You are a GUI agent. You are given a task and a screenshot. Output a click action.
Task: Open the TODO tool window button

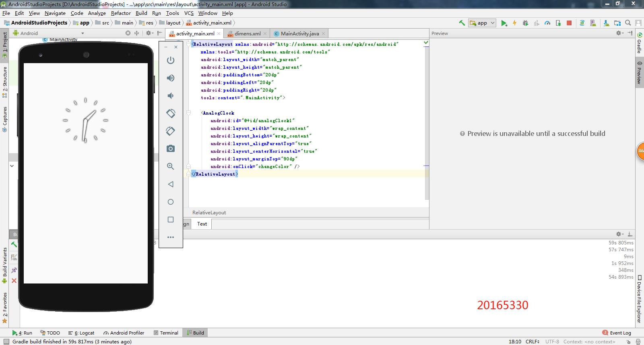[50, 333]
